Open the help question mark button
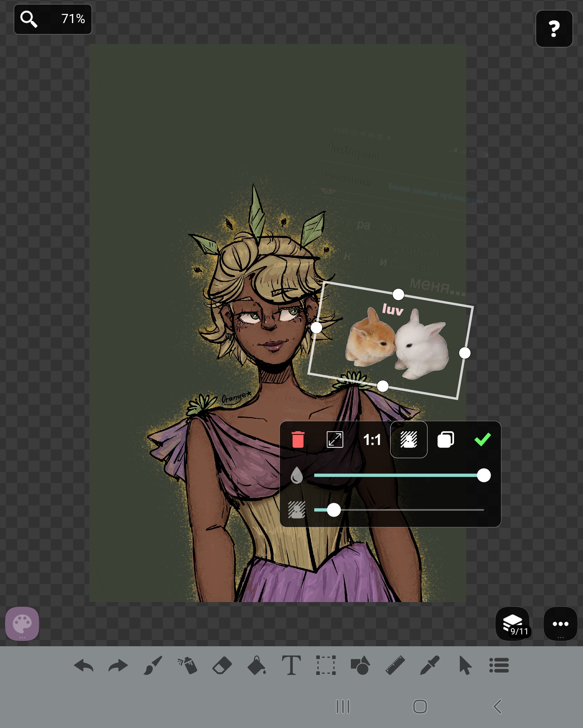583x728 pixels. (x=554, y=29)
